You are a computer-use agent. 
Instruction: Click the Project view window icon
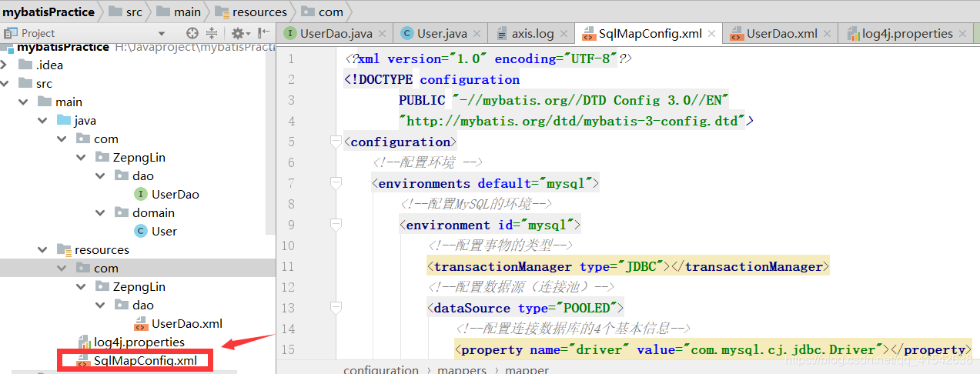click(x=10, y=33)
